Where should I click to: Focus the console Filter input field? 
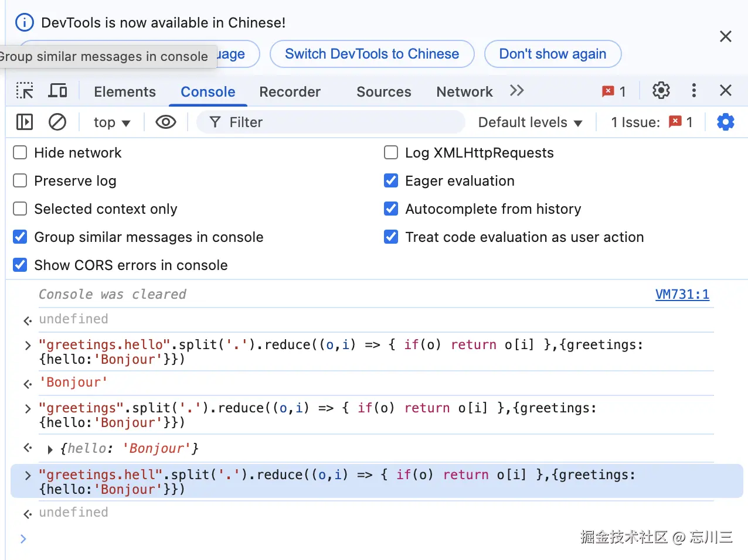[331, 122]
